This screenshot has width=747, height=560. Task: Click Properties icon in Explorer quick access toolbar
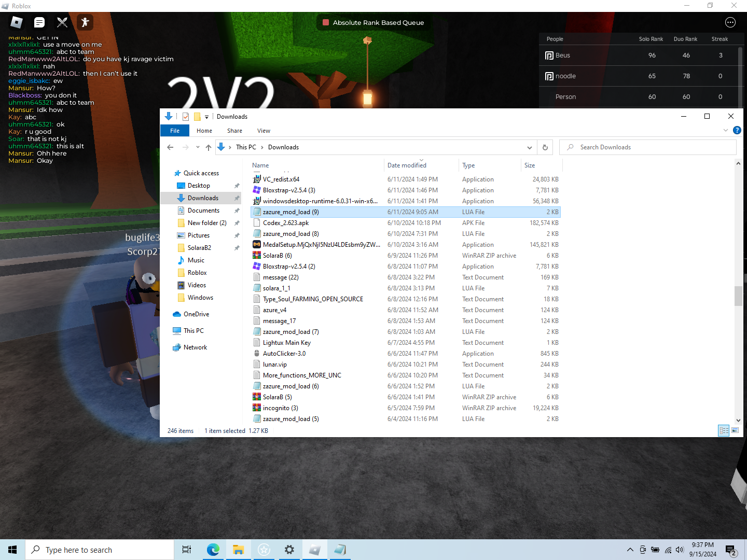coord(186,117)
